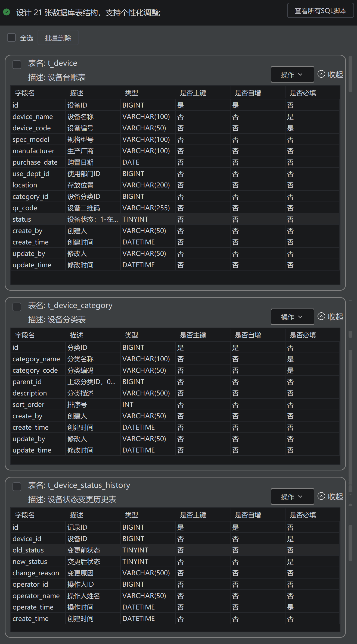
Task: Click the operator_id field name
Action: point(30,584)
